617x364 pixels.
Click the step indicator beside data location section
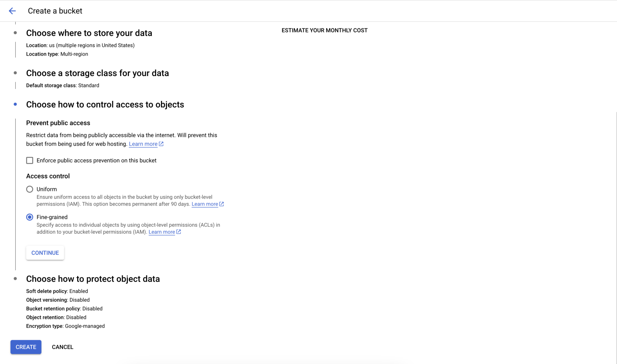pos(15,33)
